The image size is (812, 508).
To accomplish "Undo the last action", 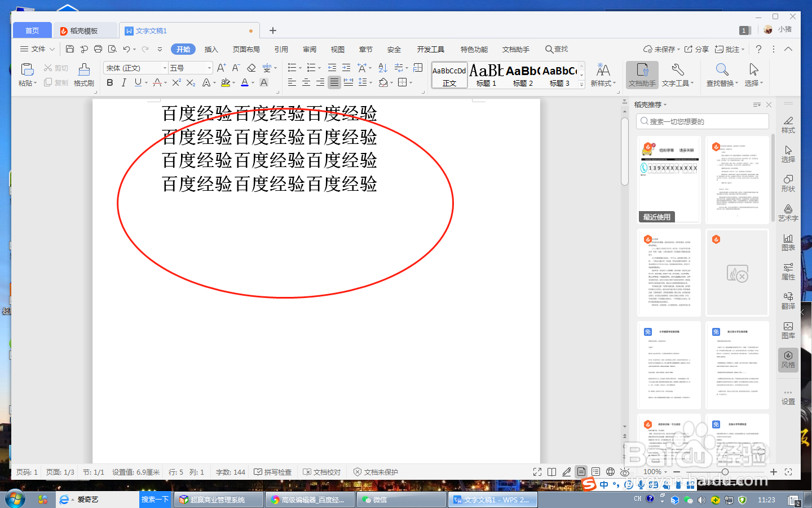I will (x=127, y=49).
